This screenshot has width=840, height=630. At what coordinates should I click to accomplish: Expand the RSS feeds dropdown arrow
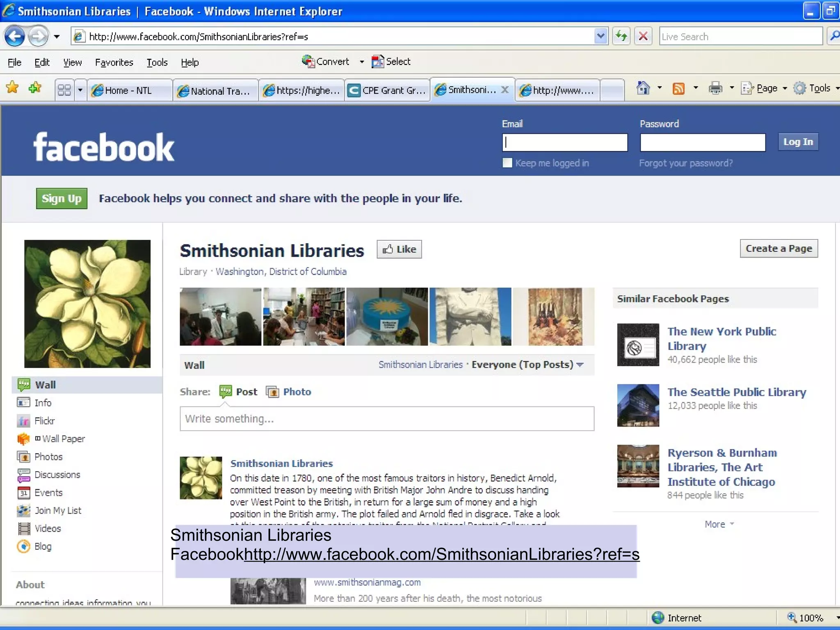pyautogui.click(x=696, y=88)
